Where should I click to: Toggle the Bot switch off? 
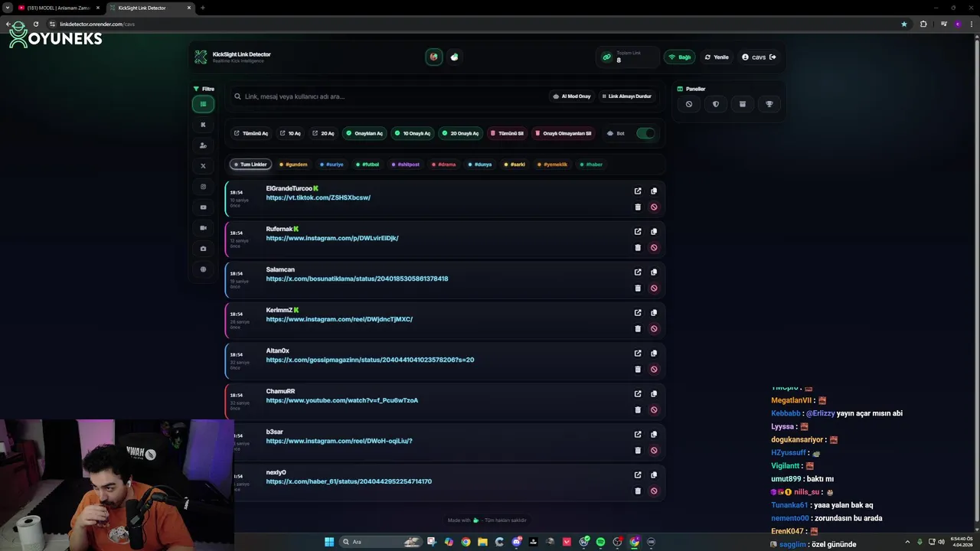coord(645,133)
